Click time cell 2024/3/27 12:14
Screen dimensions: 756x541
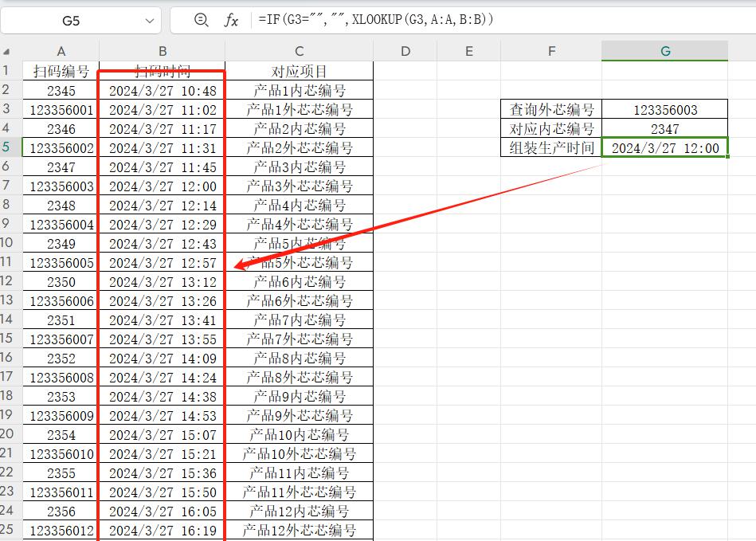162,205
